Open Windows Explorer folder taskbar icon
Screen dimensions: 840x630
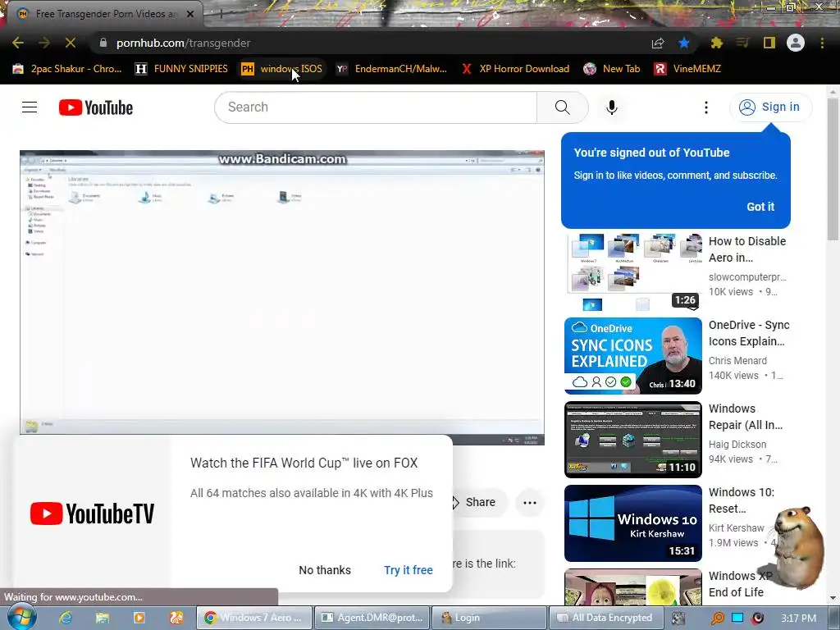click(103, 618)
